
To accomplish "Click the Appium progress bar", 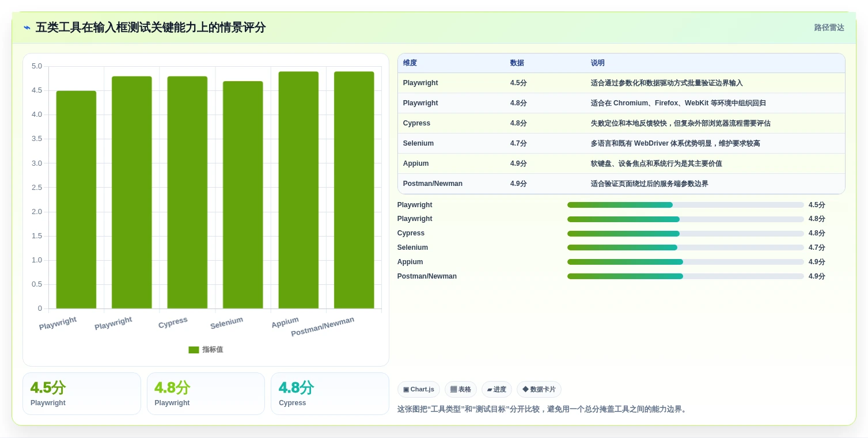I will point(685,262).
